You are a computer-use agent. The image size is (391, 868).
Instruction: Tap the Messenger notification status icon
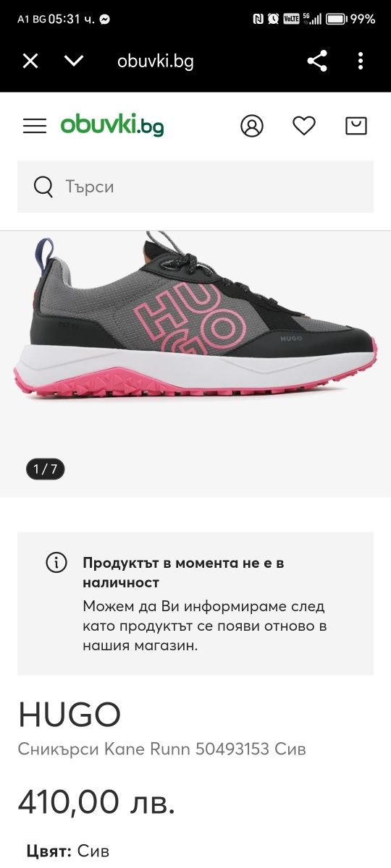[105, 20]
